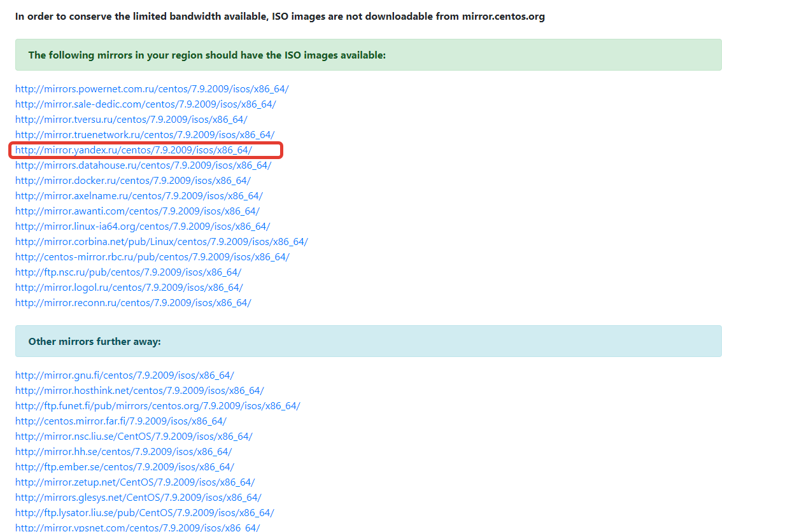Open the mirror.linux-ia64.org mirror link

[x=143, y=226]
